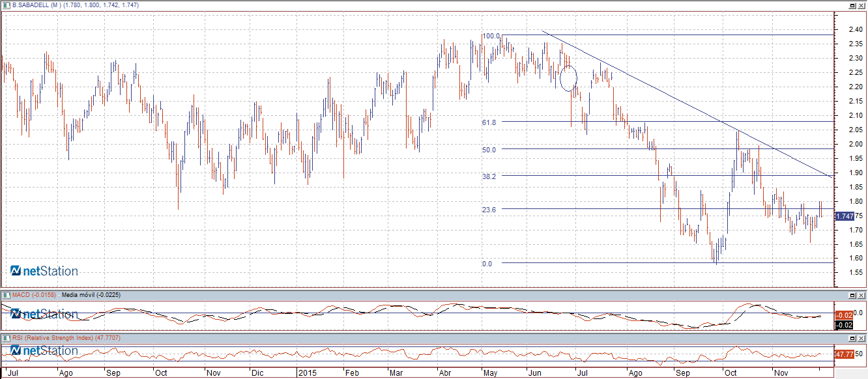Maximize the MACD indicator panel

click(x=852, y=294)
